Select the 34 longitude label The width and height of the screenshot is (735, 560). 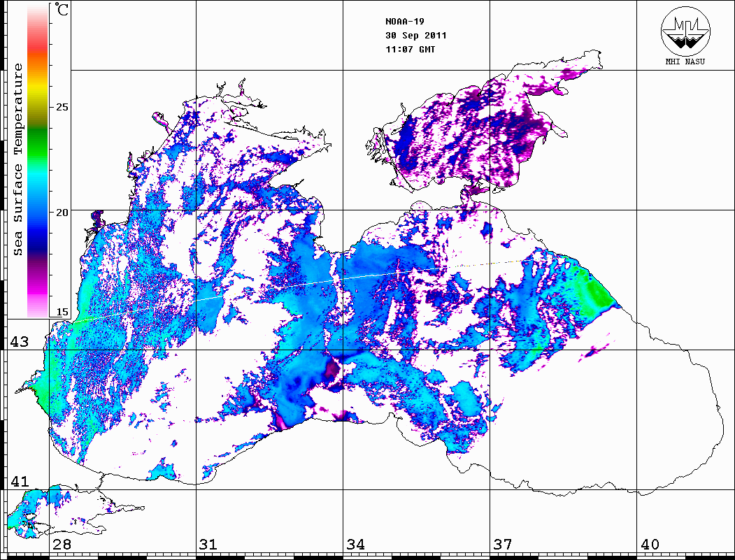[x=355, y=545]
